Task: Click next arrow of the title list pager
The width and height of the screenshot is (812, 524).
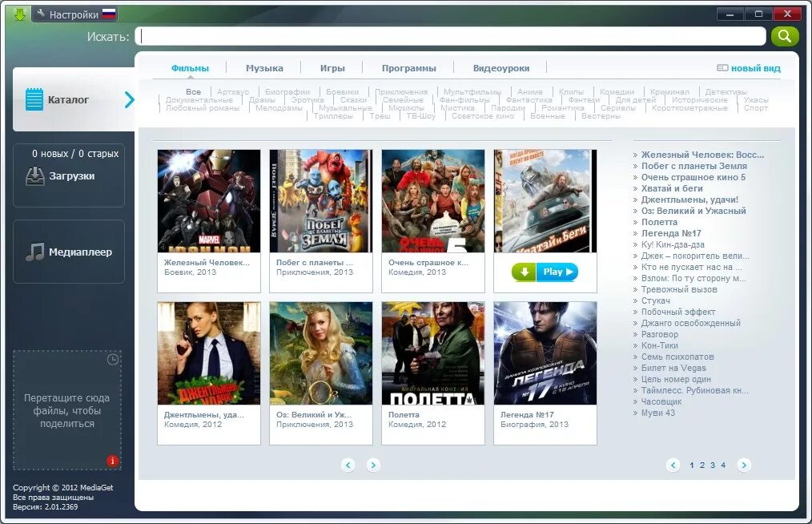Action: (744, 465)
